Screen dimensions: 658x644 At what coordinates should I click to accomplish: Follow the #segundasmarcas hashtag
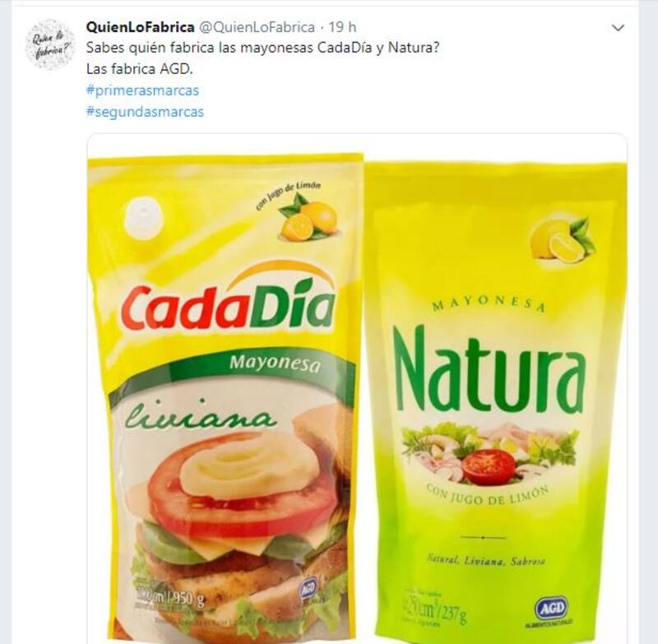click(x=145, y=112)
